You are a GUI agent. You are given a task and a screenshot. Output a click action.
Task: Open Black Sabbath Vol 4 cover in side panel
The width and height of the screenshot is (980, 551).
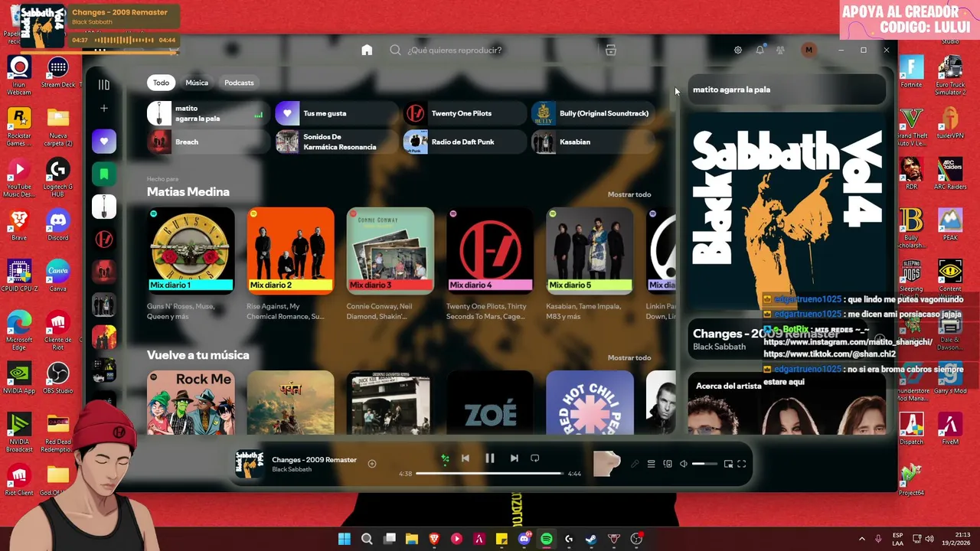(x=787, y=210)
